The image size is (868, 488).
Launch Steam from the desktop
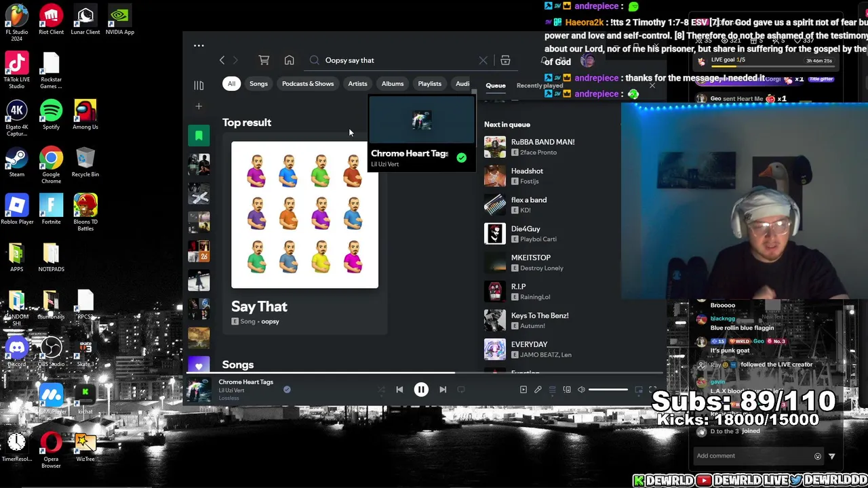(17, 162)
